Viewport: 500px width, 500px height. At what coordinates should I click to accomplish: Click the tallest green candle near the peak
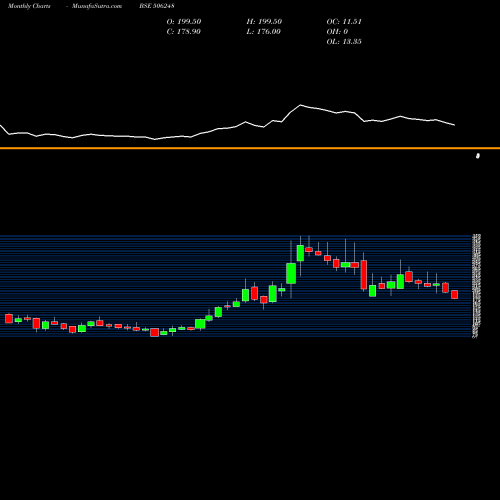tap(291, 273)
